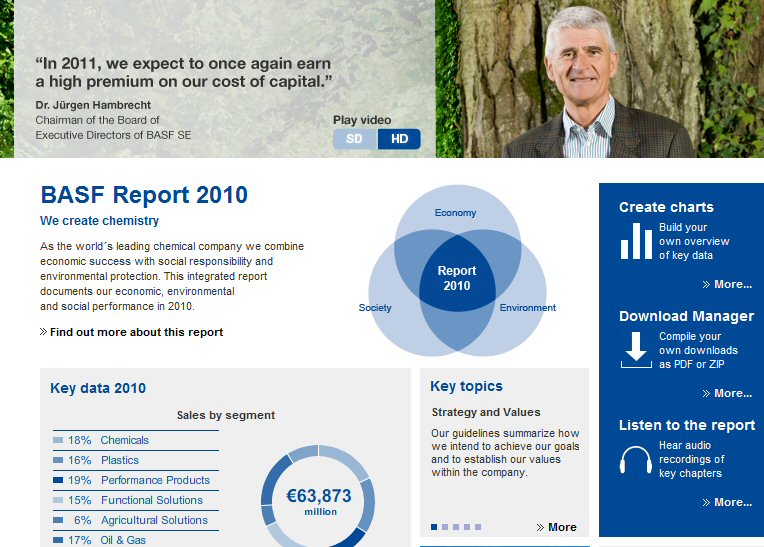The width and height of the screenshot is (764, 547).
Task: Switch video quality to SD
Action: coord(354,139)
